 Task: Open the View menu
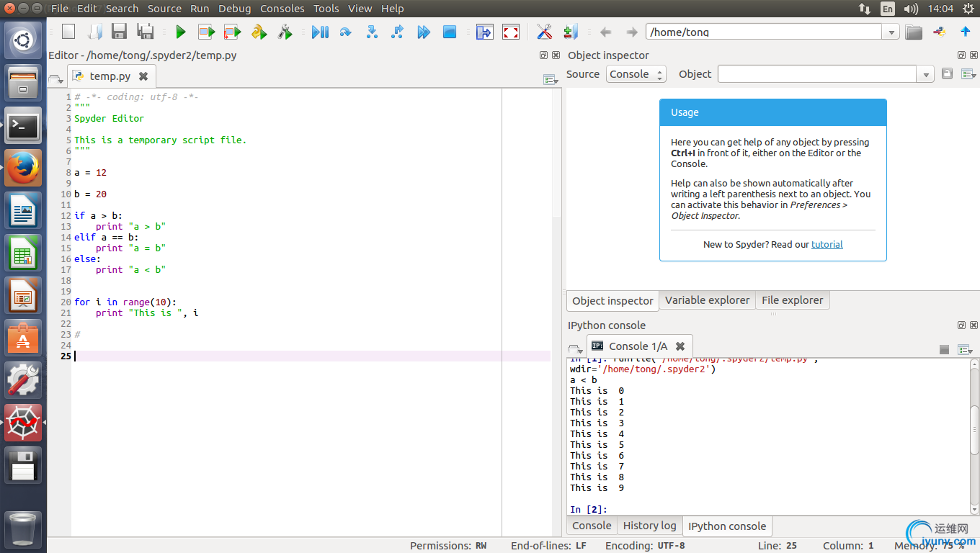tap(360, 9)
